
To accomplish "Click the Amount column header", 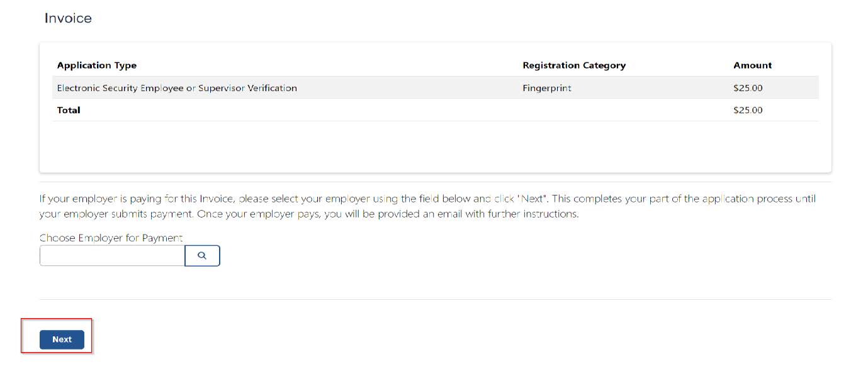I will tap(752, 65).
